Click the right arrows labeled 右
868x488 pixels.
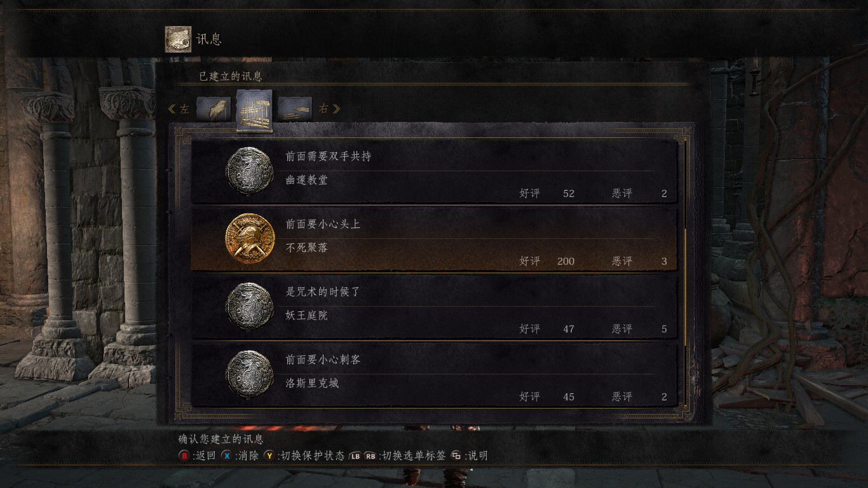(330, 109)
